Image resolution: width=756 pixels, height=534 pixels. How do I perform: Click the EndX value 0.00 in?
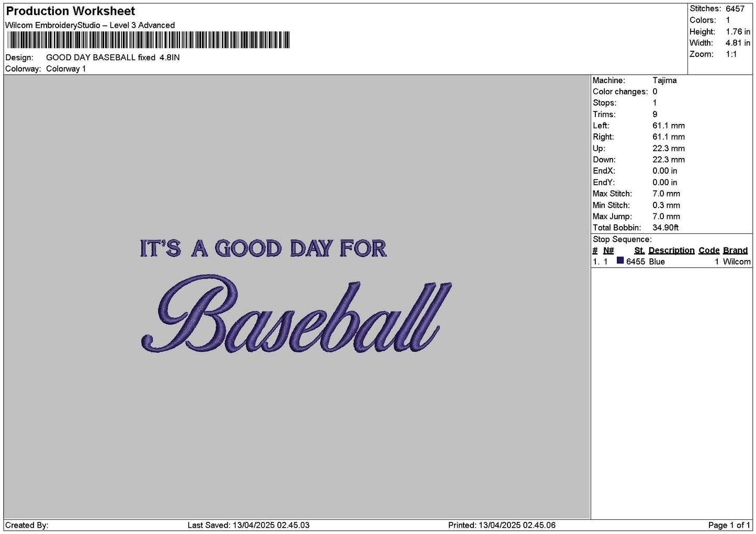tap(664, 171)
